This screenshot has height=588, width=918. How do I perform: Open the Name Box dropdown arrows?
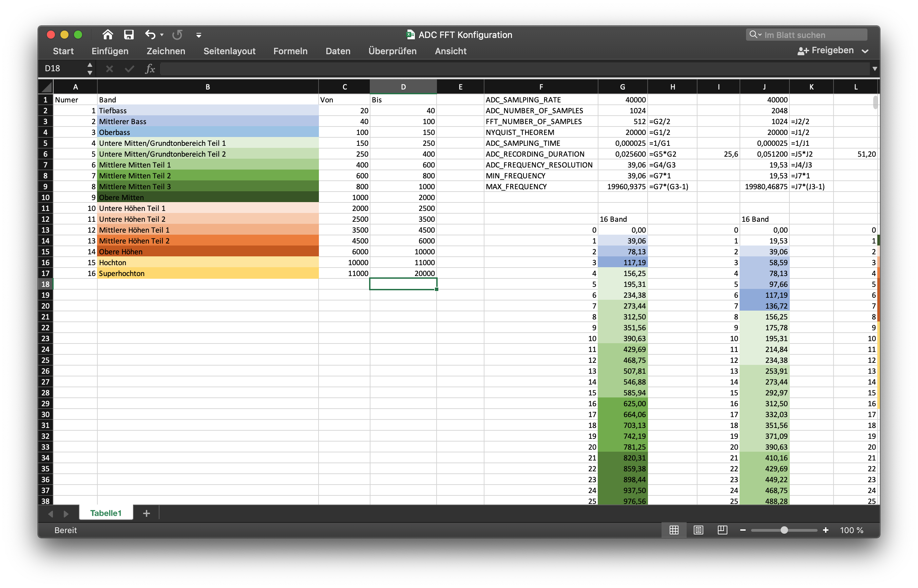click(x=90, y=68)
